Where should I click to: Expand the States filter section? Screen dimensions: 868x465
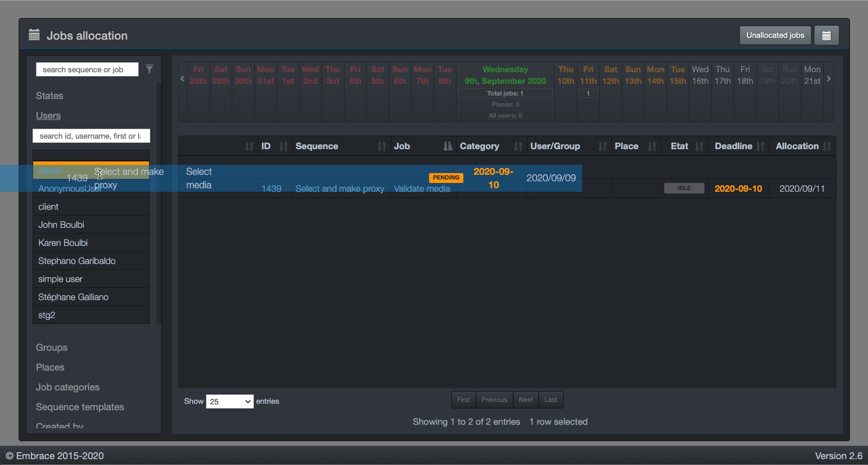pyautogui.click(x=49, y=96)
